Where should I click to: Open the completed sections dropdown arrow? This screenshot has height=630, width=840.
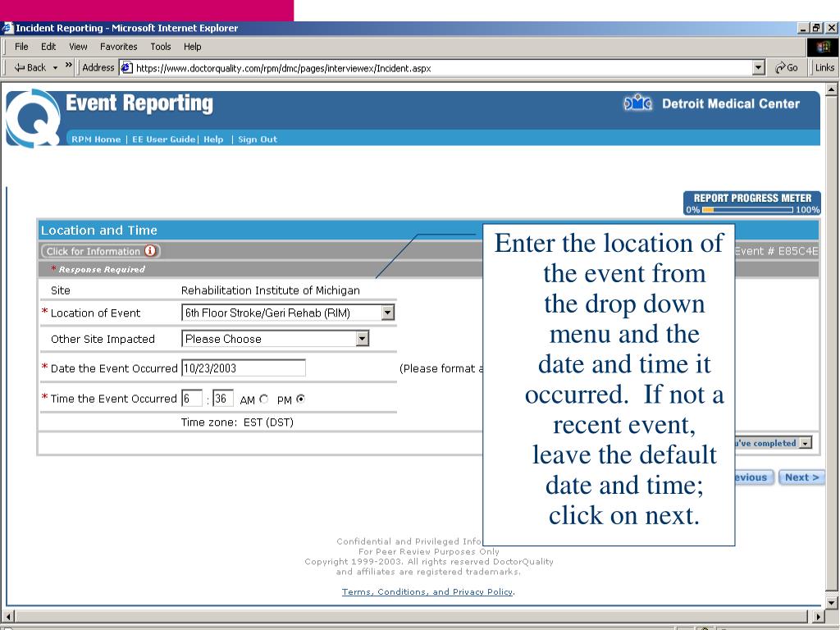click(x=806, y=444)
